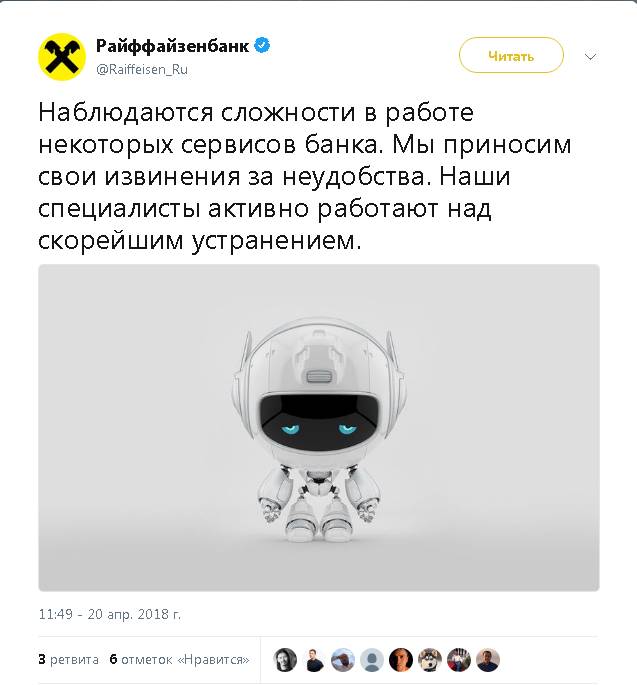Follow the account via Читать button
The image size is (637, 685).
point(511,55)
